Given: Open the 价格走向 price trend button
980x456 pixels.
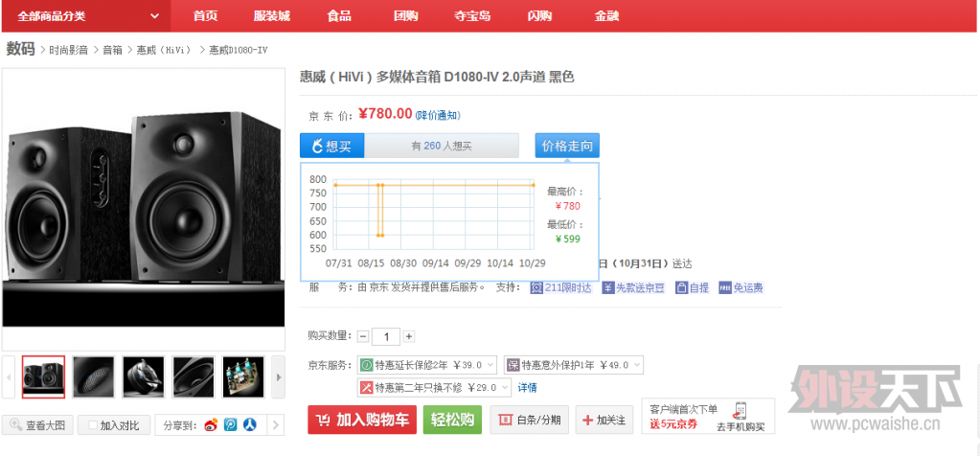Looking at the screenshot, I should [567, 147].
